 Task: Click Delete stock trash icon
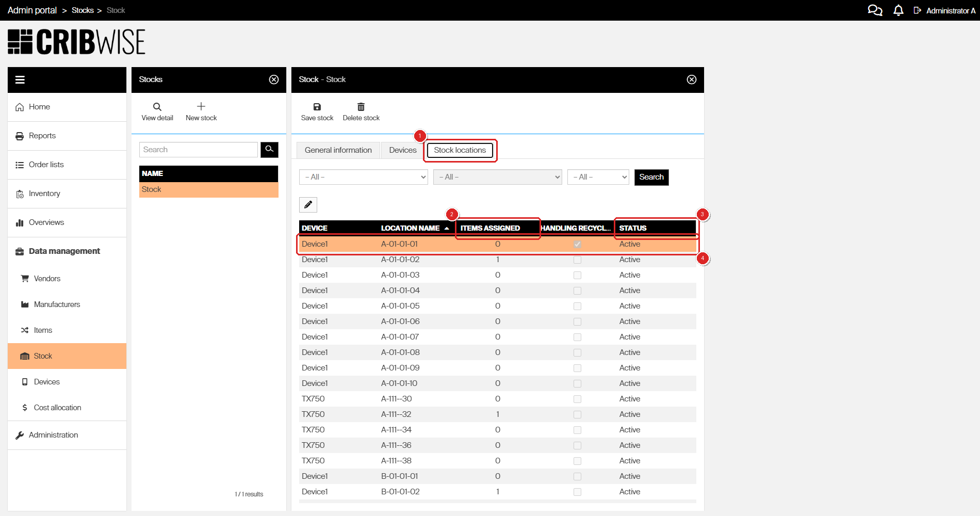[x=361, y=107]
